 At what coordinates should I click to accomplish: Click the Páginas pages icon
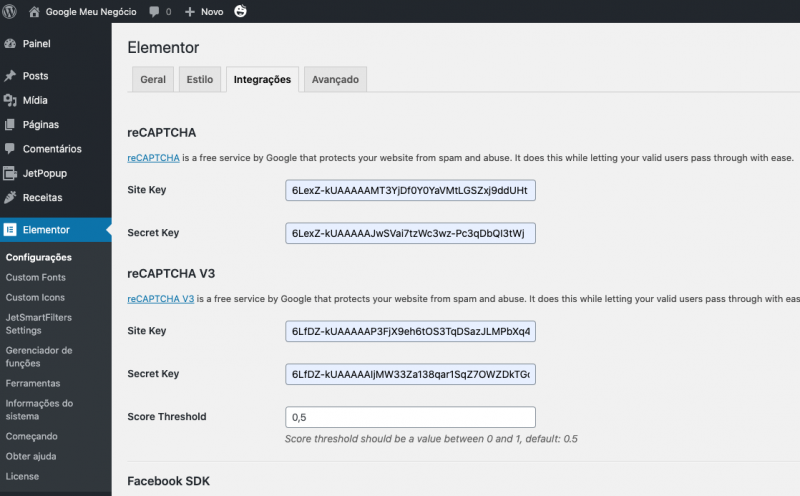coord(10,125)
